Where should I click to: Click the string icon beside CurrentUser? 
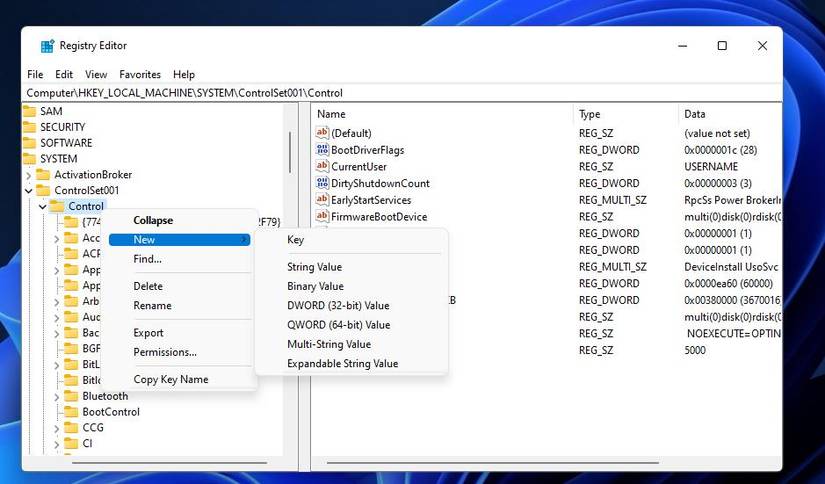point(322,166)
